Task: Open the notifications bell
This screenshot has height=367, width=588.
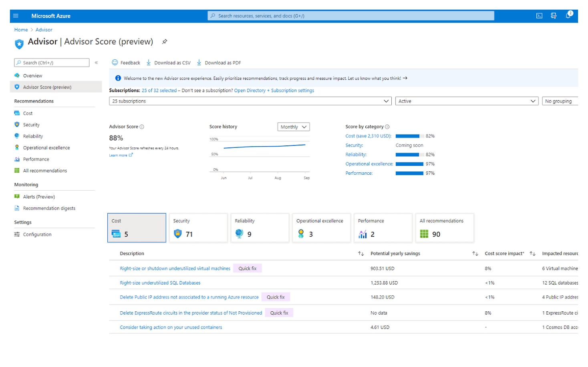Action: (568, 16)
